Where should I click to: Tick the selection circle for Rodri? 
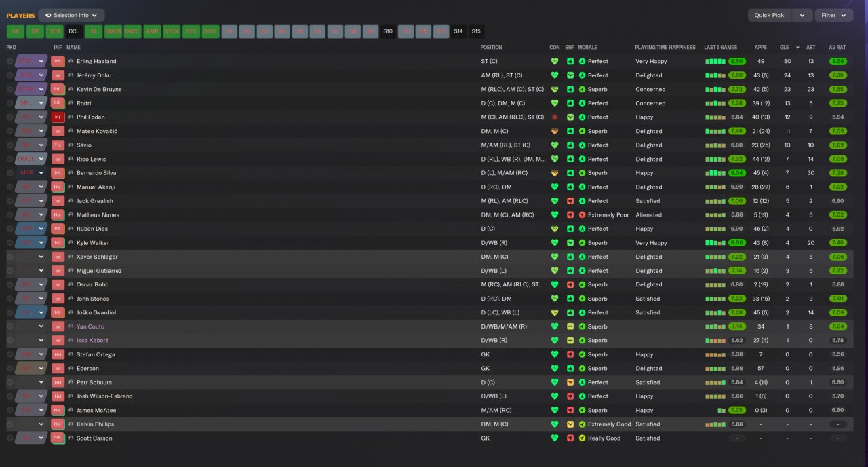point(9,103)
